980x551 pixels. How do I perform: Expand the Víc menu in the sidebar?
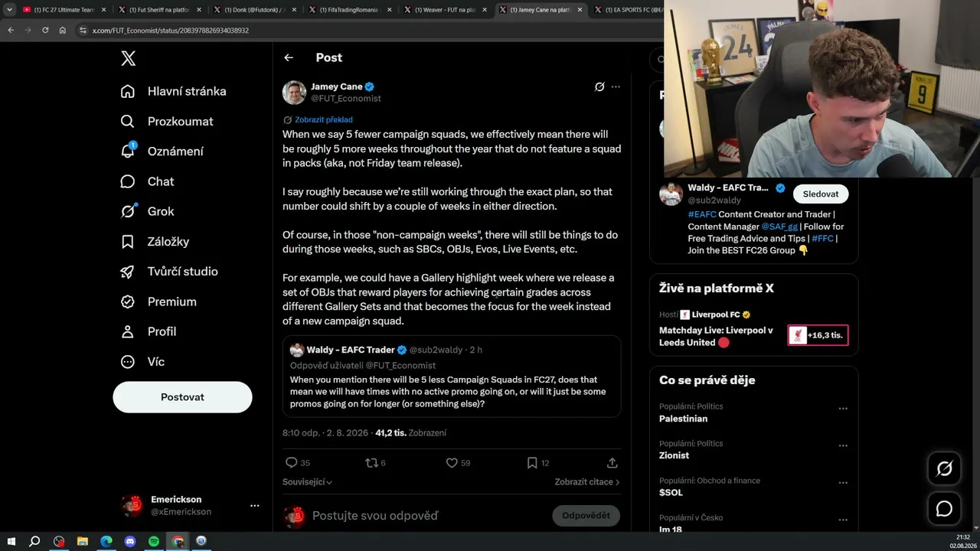142,361
